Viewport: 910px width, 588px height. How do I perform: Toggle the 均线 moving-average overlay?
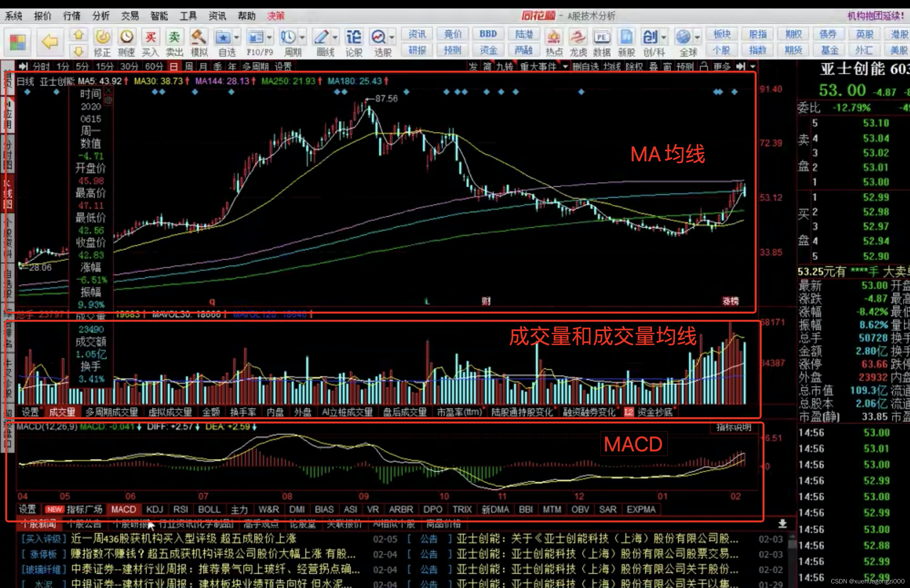(612, 67)
